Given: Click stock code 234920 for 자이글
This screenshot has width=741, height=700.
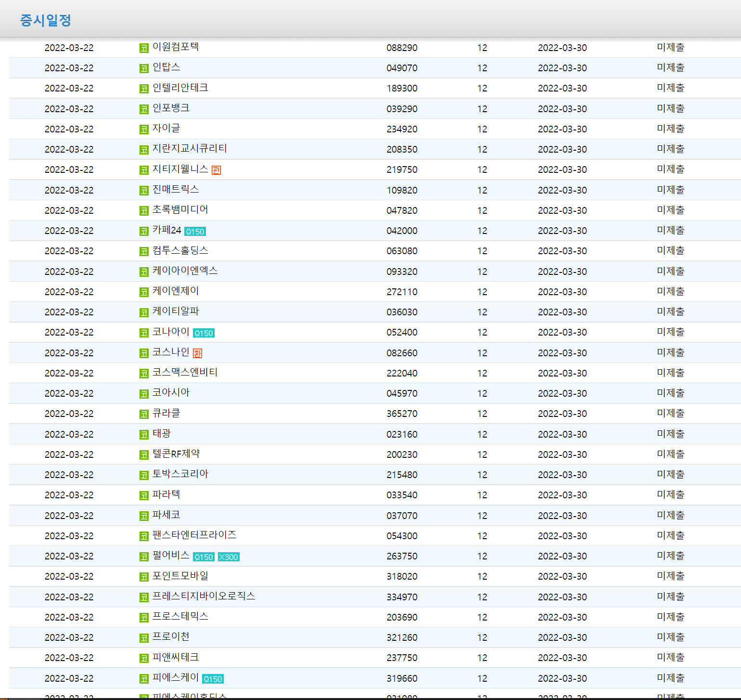Looking at the screenshot, I should 402,130.
